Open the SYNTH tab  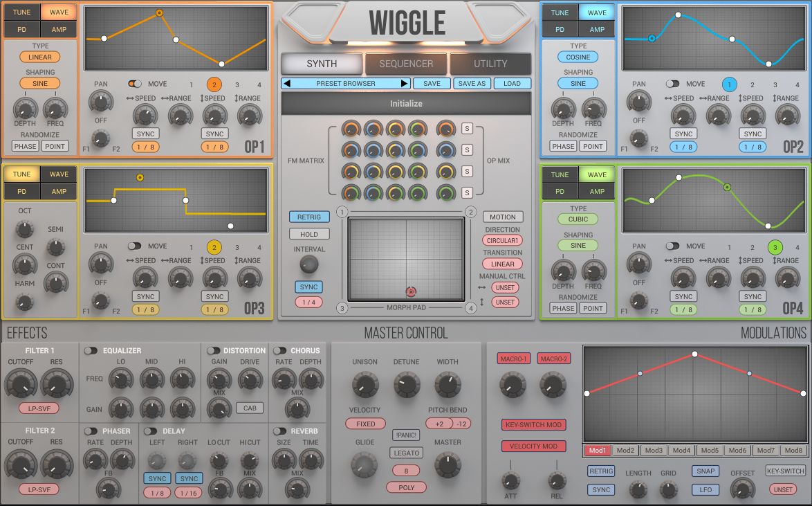click(x=322, y=64)
